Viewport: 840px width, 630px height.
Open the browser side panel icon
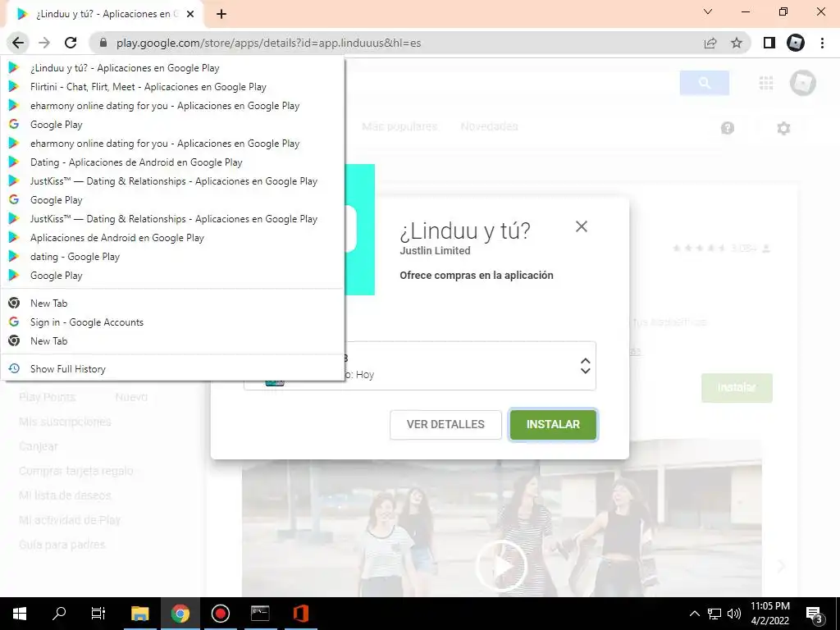click(769, 43)
